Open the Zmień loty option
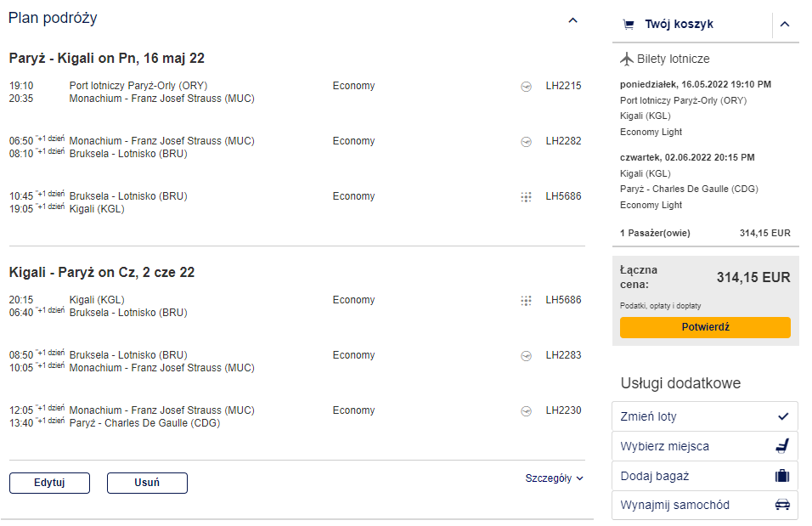The height and width of the screenshot is (526, 812). 705,416
